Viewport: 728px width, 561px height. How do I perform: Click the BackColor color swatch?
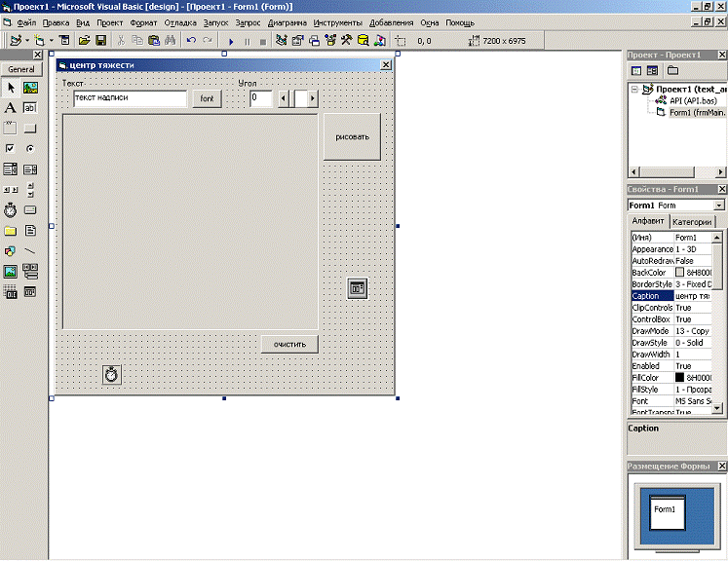(680, 273)
